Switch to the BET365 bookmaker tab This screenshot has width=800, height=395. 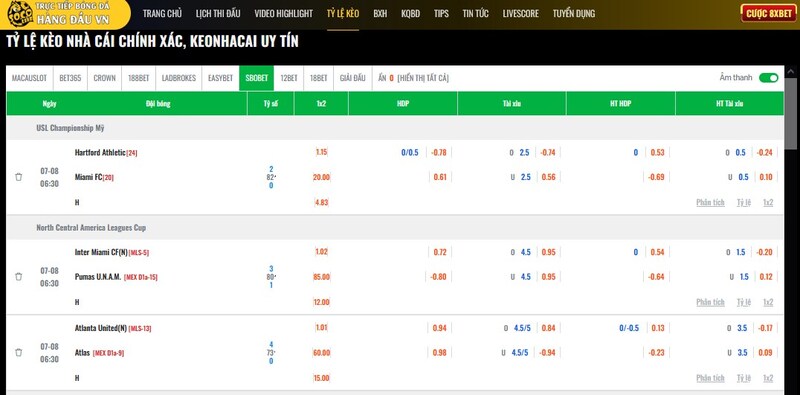pyautogui.click(x=70, y=78)
